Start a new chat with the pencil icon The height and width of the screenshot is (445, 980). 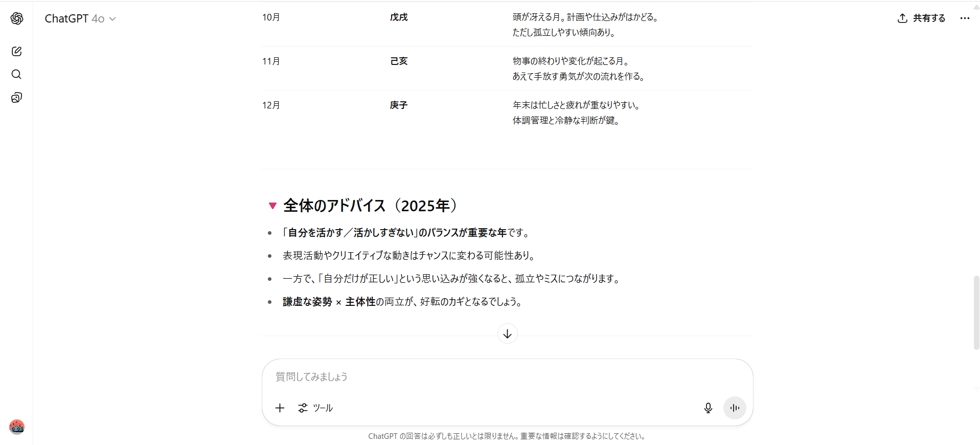[16, 51]
